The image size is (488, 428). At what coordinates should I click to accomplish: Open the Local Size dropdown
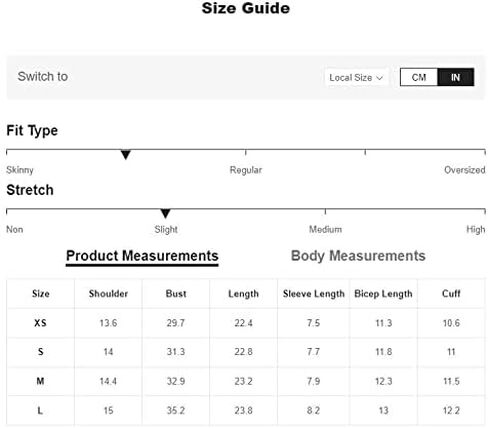click(x=356, y=78)
